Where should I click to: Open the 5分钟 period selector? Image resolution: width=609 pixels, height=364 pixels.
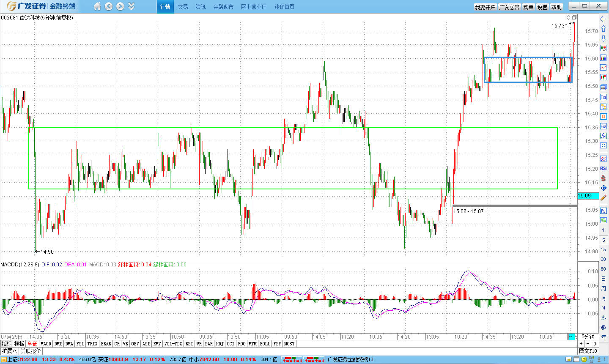[588, 337]
